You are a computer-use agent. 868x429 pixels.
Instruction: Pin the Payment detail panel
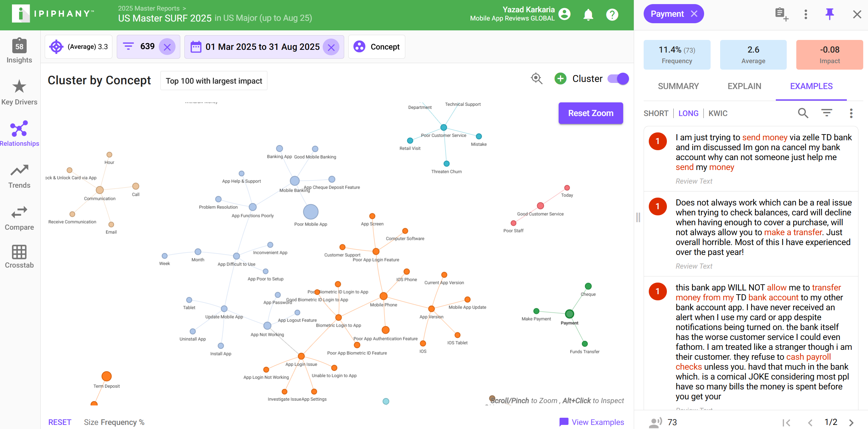click(x=829, y=14)
